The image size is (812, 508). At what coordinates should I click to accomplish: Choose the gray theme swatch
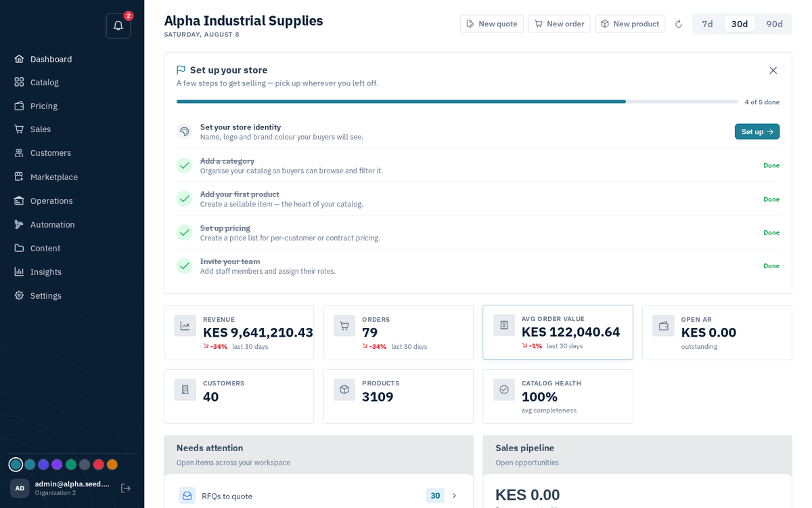(x=85, y=465)
